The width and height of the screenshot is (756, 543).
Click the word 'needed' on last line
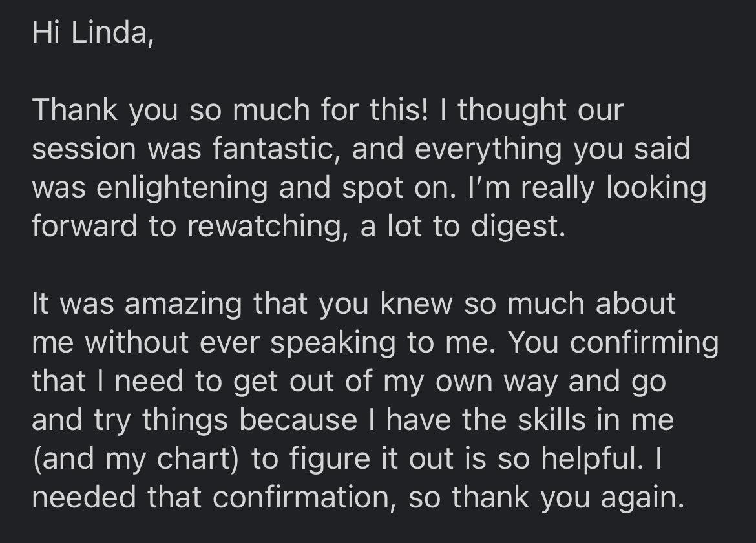[84, 498]
